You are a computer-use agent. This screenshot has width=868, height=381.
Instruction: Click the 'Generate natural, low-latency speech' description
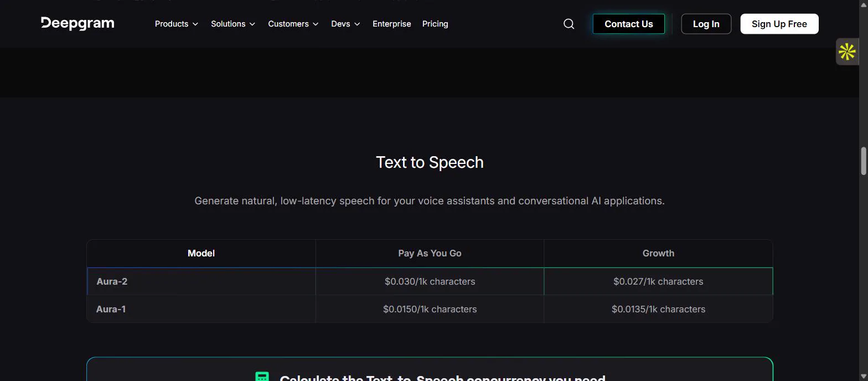tap(430, 200)
